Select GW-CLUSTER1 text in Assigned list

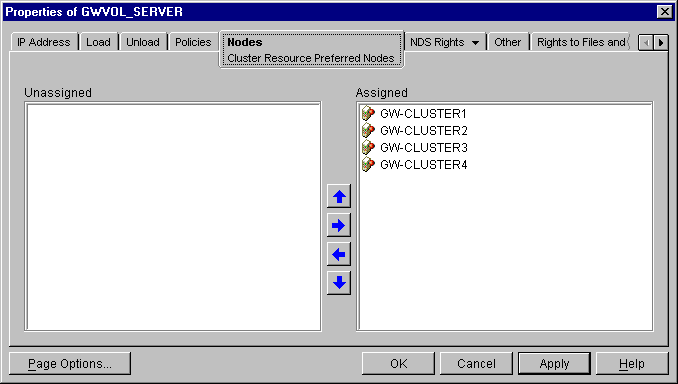[x=423, y=114]
